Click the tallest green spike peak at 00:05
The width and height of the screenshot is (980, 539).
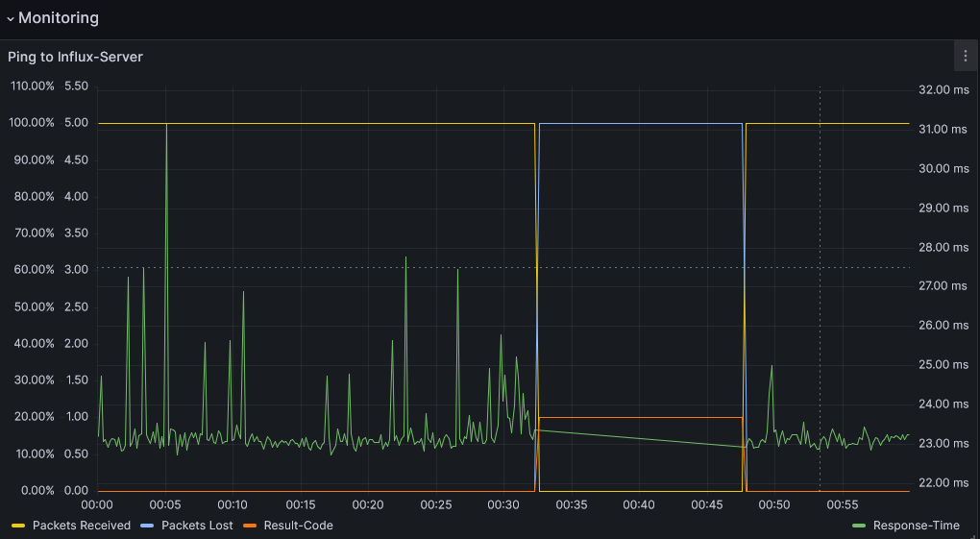(x=166, y=126)
